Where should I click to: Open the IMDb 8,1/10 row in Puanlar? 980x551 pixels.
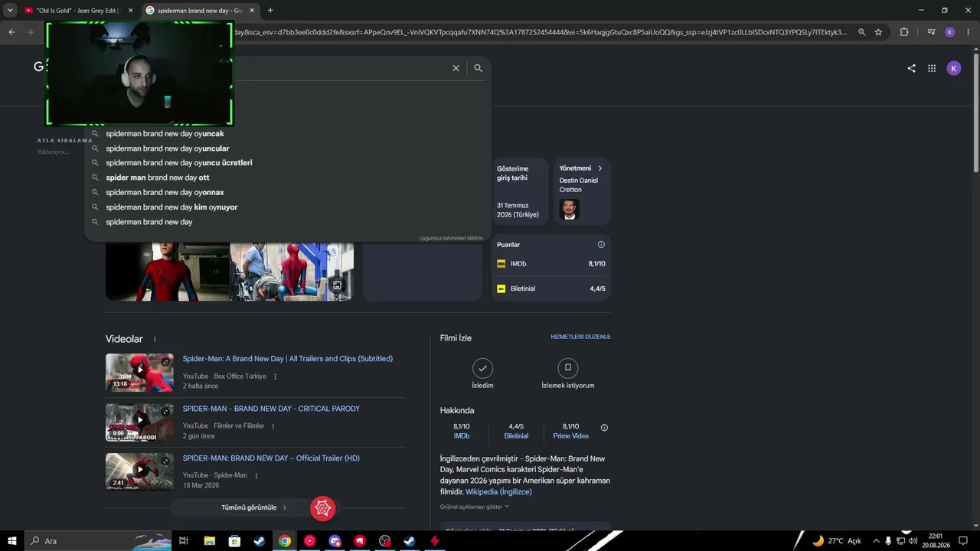point(551,264)
